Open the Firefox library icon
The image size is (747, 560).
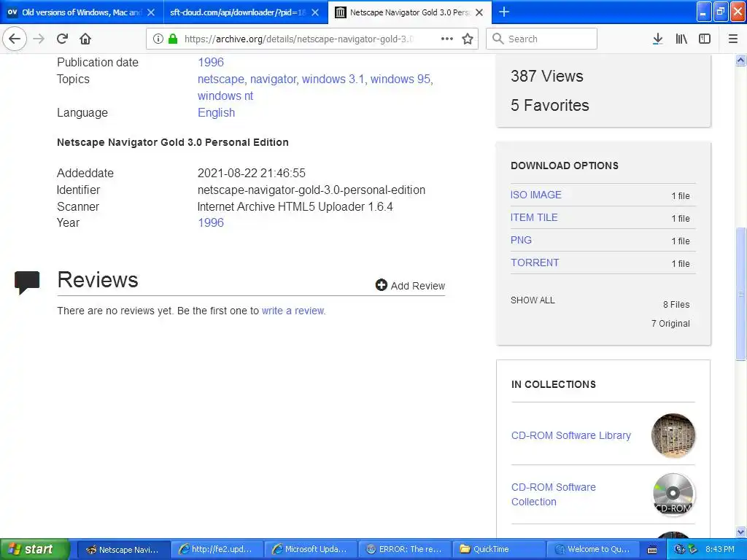click(x=681, y=39)
